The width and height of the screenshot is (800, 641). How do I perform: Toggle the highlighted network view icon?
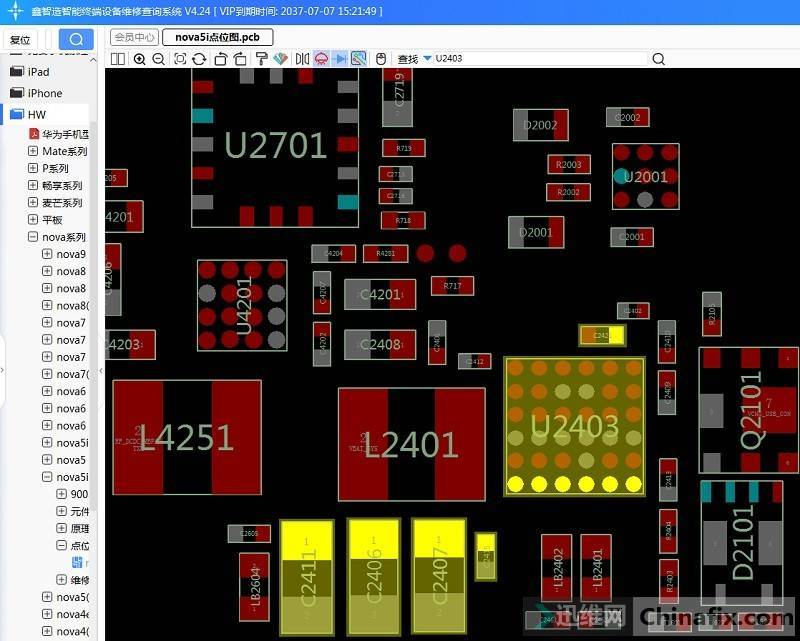pos(358,59)
